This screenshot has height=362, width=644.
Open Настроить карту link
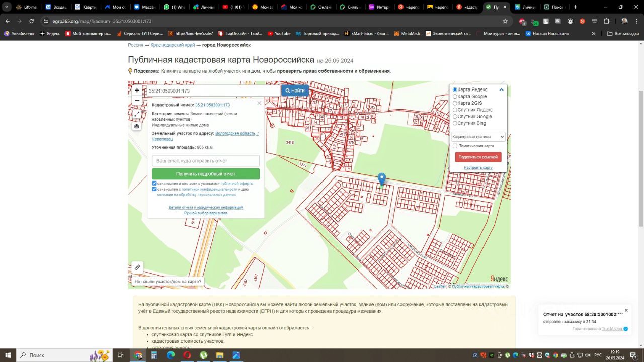pos(478,167)
